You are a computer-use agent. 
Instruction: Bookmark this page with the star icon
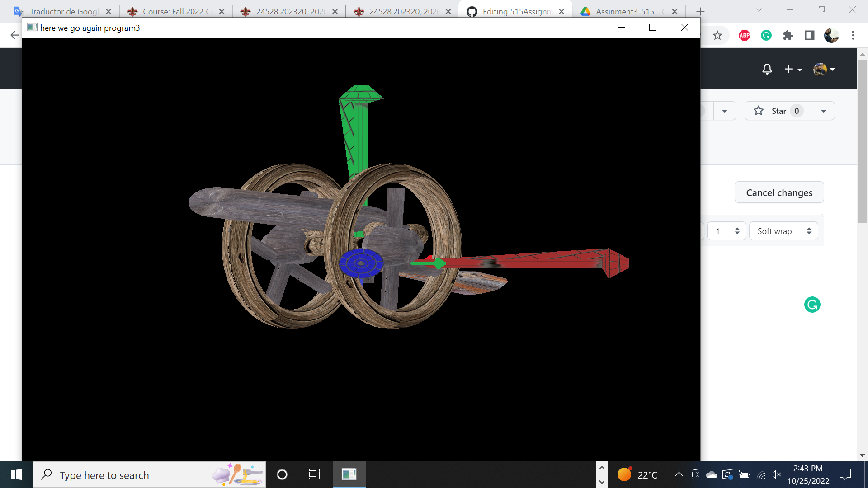coord(717,35)
